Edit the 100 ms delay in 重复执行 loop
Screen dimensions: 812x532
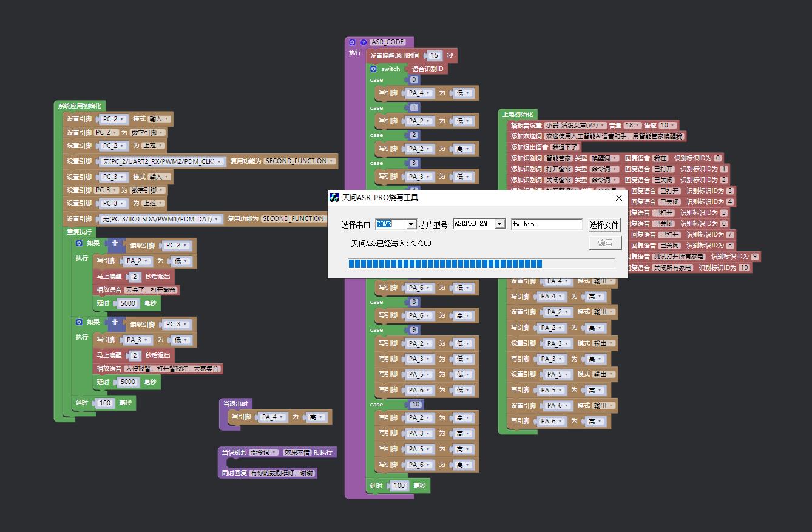tap(105, 403)
